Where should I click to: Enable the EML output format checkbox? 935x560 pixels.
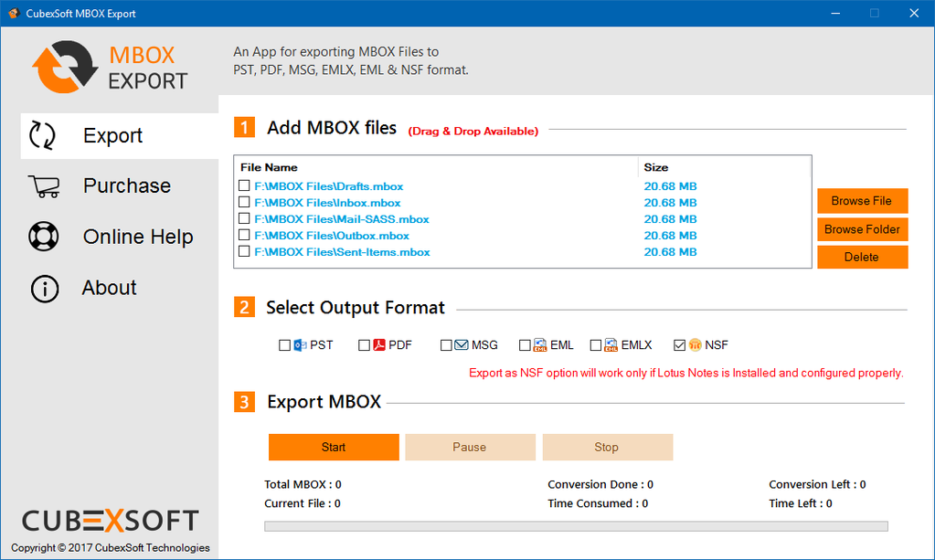click(x=525, y=345)
